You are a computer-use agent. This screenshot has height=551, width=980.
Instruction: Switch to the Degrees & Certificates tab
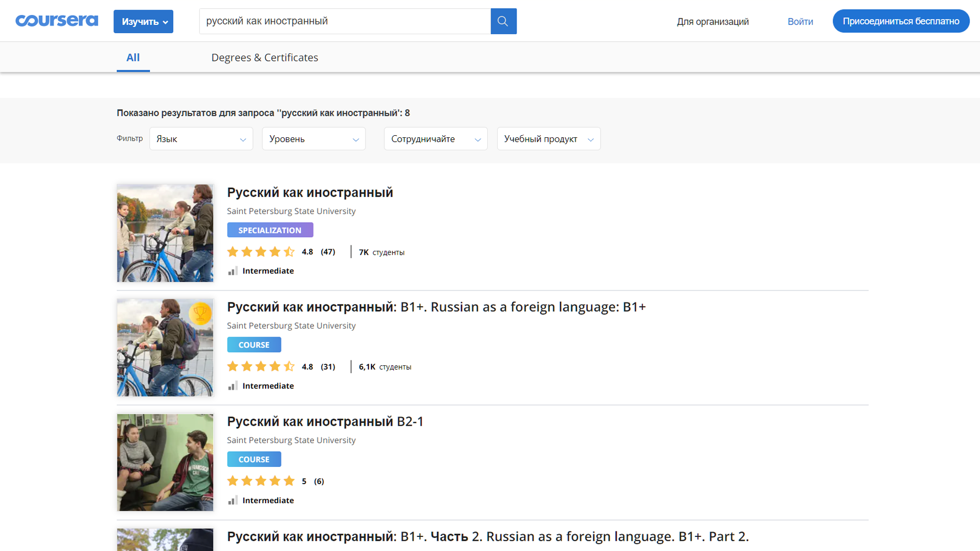265,57
